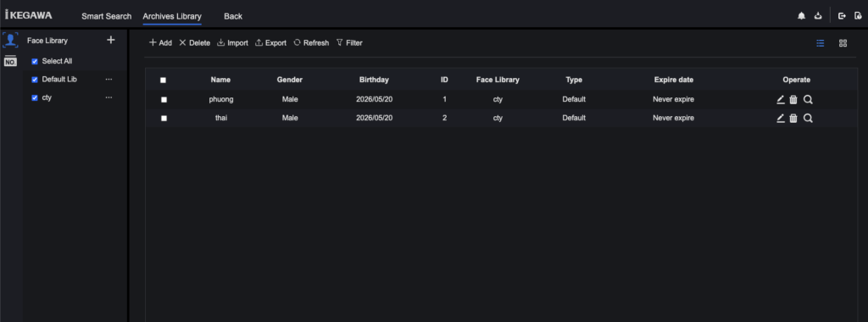Add a new face library with plus
This screenshot has height=322, width=868.
click(x=111, y=40)
